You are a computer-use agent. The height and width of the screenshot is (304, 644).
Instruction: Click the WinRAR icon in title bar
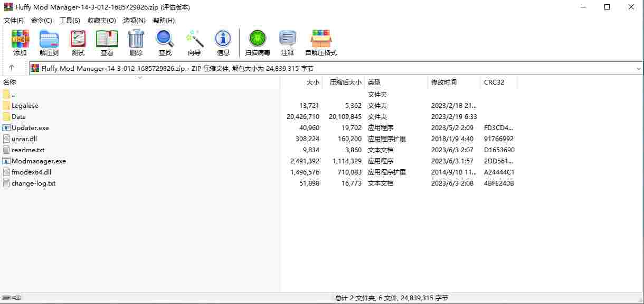pos(7,7)
